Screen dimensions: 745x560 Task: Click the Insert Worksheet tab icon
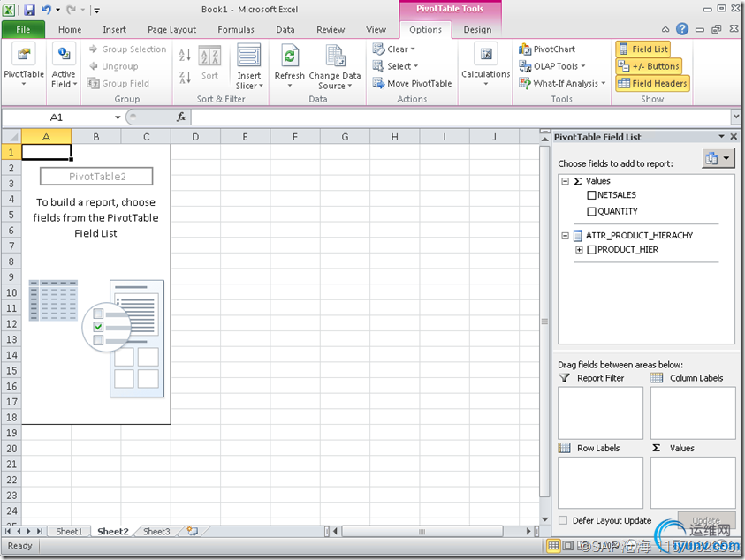click(x=193, y=531)
